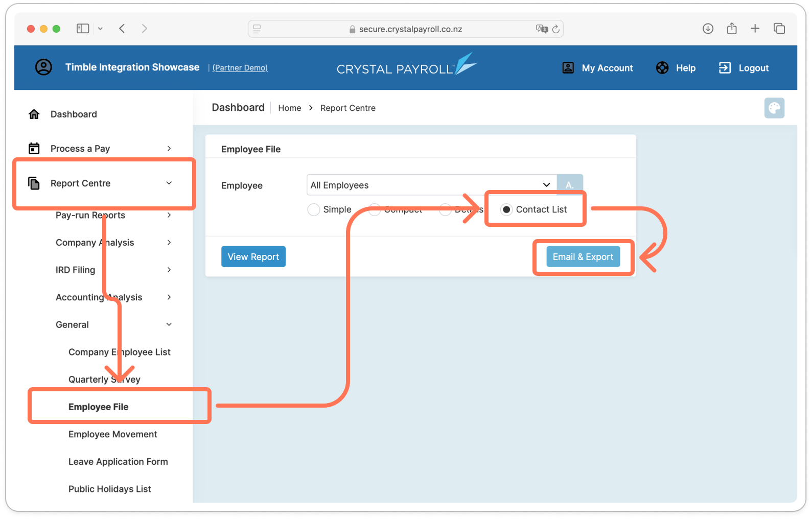Click the Help lifebuoy icon
The image size is (812, 519).
point(662,68)
